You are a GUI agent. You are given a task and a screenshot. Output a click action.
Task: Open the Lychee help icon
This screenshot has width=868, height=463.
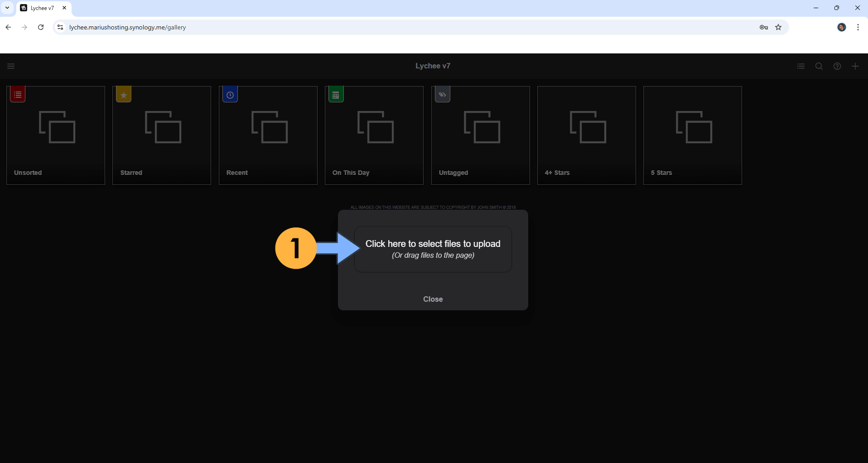point(837,66)
